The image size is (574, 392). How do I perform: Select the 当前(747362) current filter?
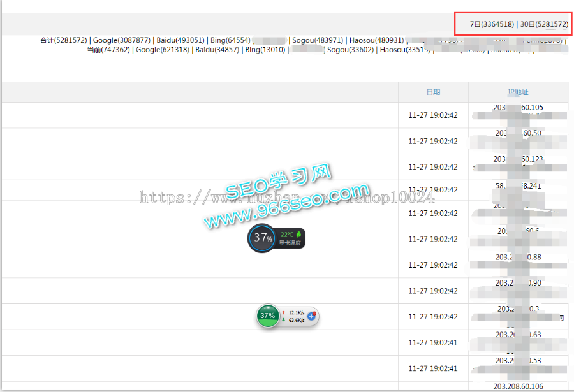(x=108, y=50)
